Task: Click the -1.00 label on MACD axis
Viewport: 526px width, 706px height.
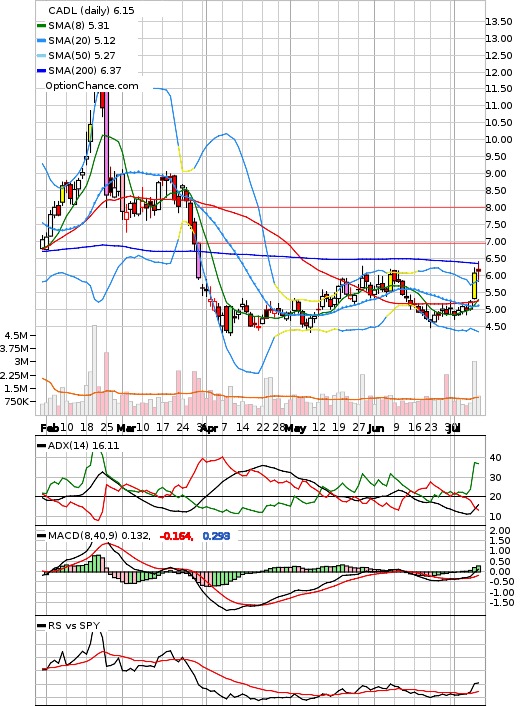Action: [x=501, y=593]
